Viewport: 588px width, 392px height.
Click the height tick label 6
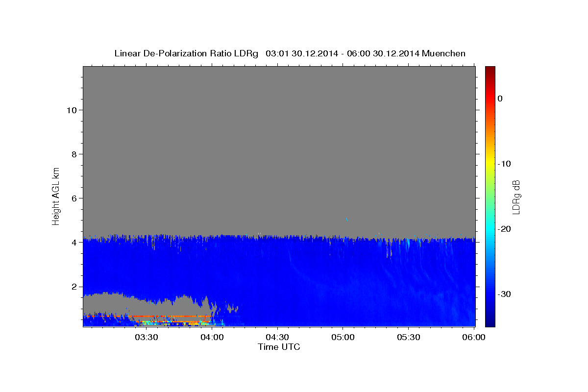[x=73, y=198]
